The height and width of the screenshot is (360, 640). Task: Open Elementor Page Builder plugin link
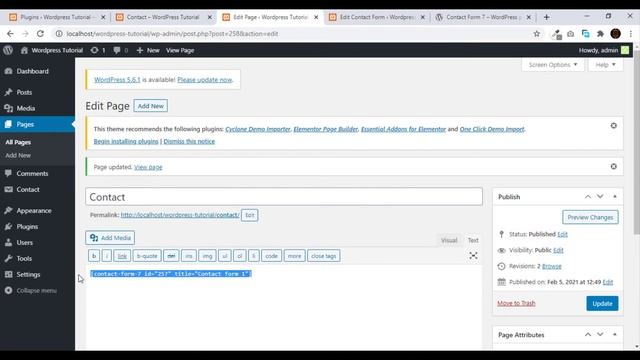326,129
